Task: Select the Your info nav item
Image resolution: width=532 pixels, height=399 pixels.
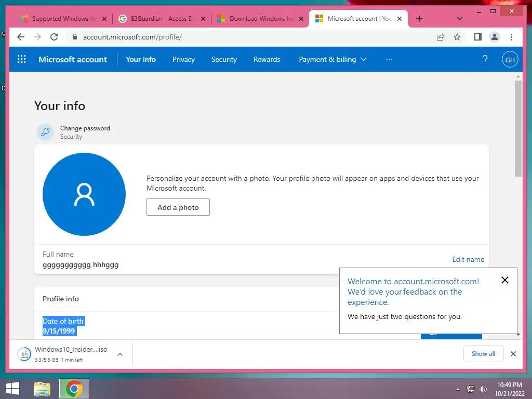Action: coord(141,59)
